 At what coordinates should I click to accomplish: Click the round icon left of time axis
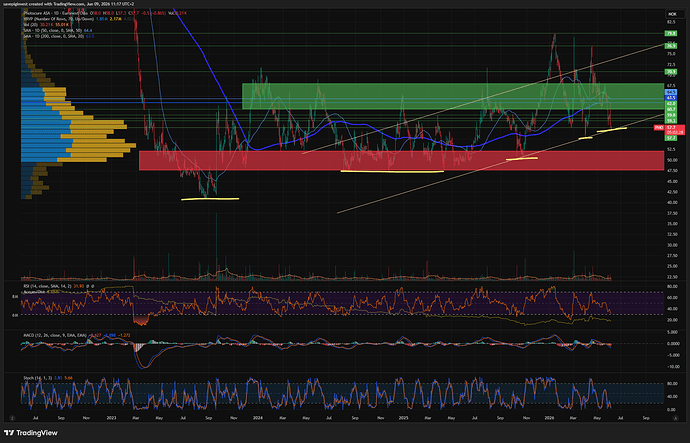12,418
